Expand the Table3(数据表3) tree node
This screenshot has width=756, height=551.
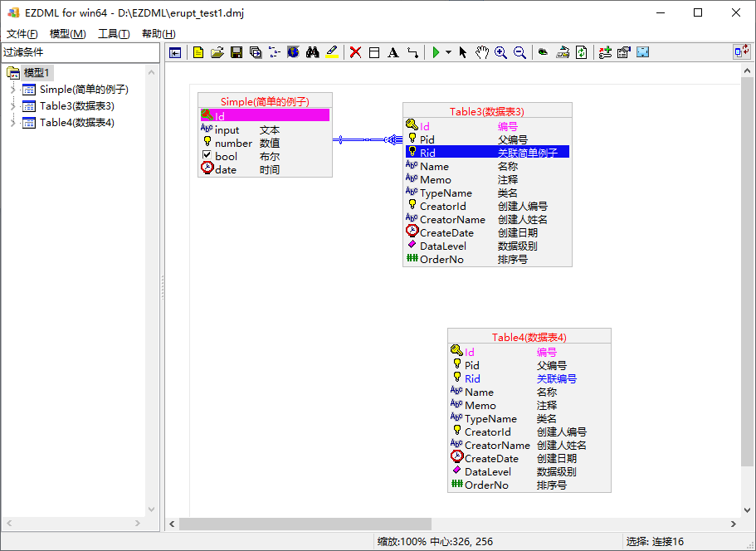tap(13, 106)
